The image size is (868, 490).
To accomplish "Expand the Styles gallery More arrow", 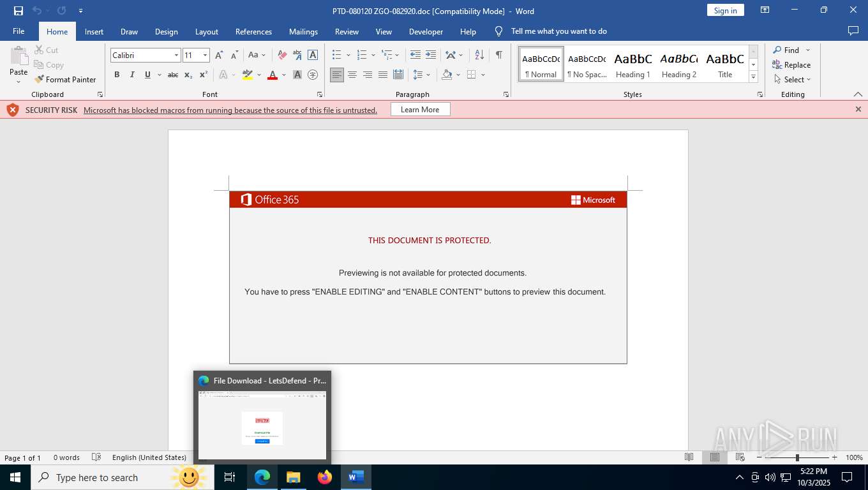I will 753,77.
